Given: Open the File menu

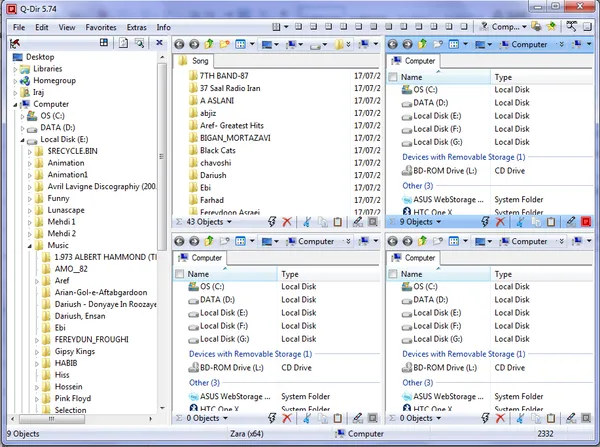Looking at the screenshot, I should tap(19, 27).
